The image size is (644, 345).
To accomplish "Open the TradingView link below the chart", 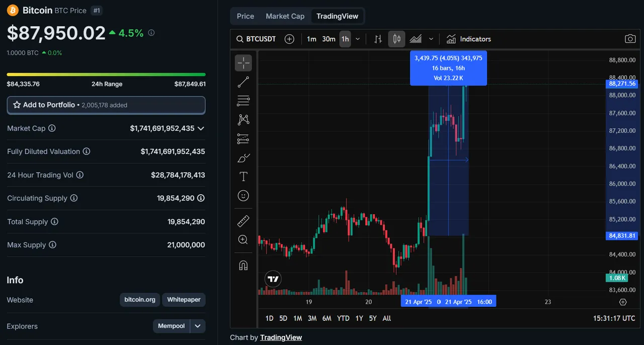I will pyautogui.click(x=281, y=337).
